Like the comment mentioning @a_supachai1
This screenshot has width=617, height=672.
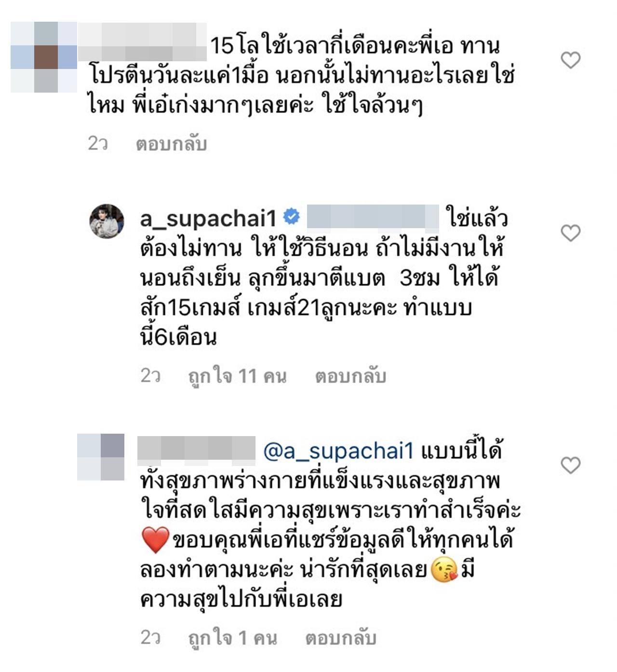point(571,465)
